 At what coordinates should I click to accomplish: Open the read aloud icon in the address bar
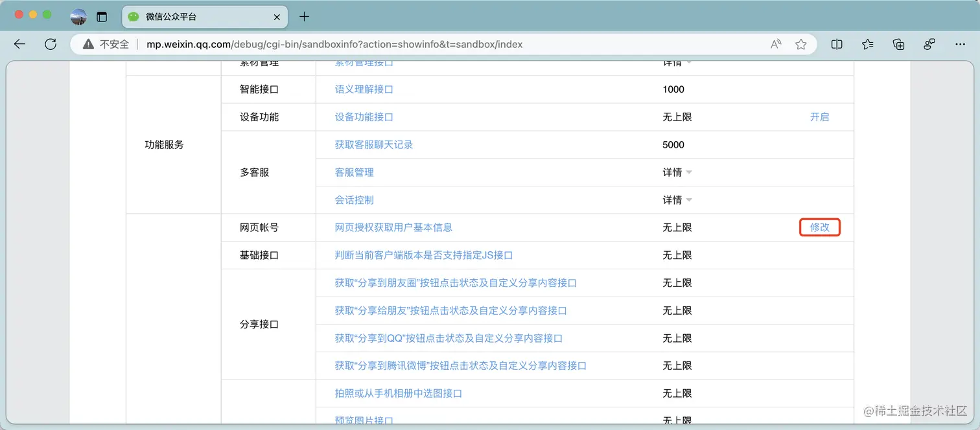775,44
